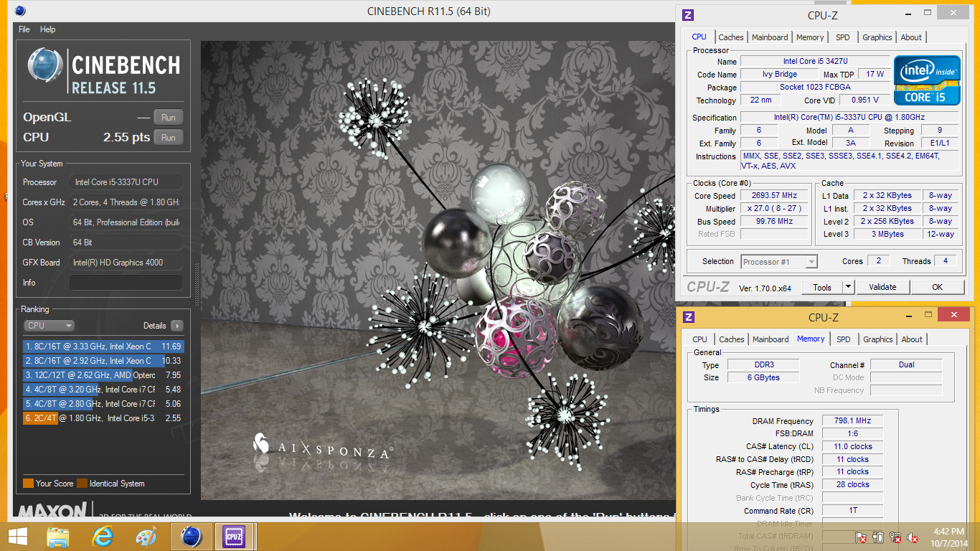Select CPU tab in the CPU-Z Memory window
Viewport: 980px width, 551px height.
click(700, 339)
